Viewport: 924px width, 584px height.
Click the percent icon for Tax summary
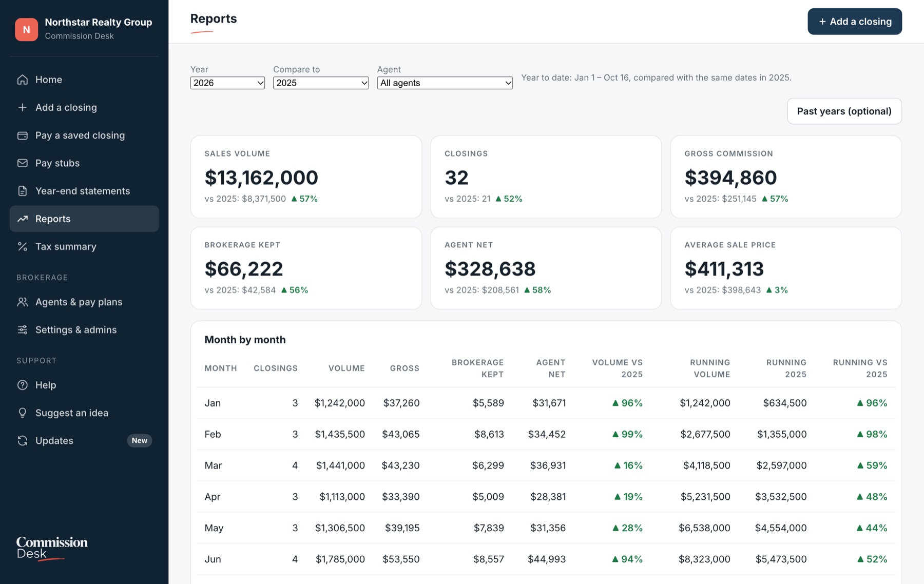(22, 246)
